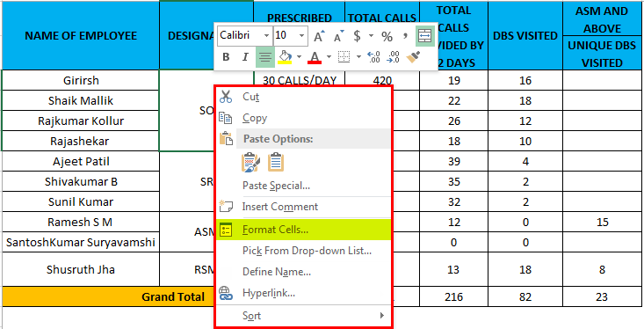Choose Copy from context menu

point(303,118)
